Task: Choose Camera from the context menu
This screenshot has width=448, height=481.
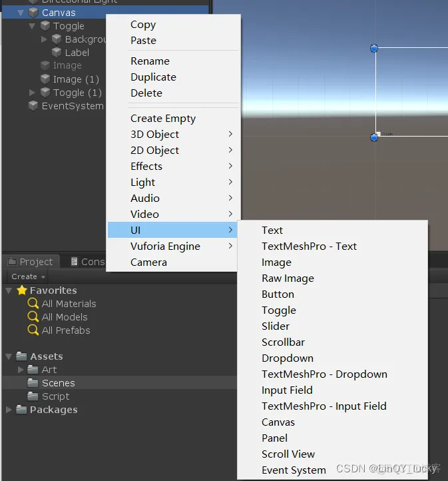Action: [x=172, y=262]
